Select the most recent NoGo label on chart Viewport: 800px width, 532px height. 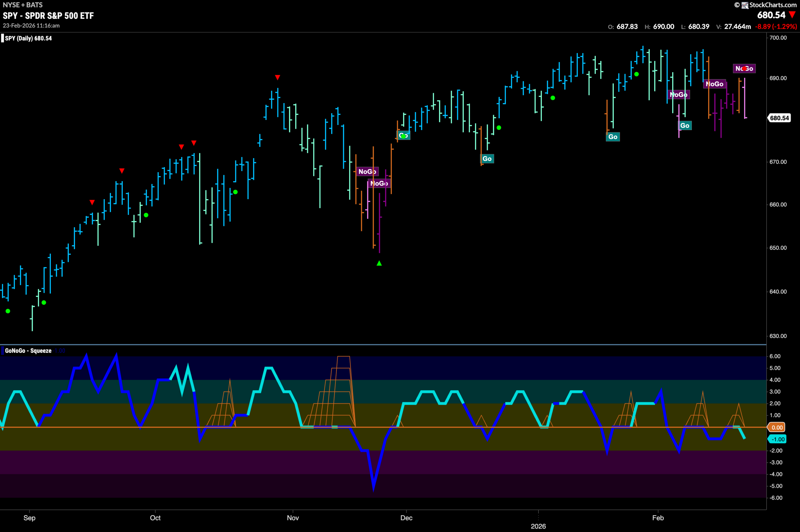tap(744, 68)
